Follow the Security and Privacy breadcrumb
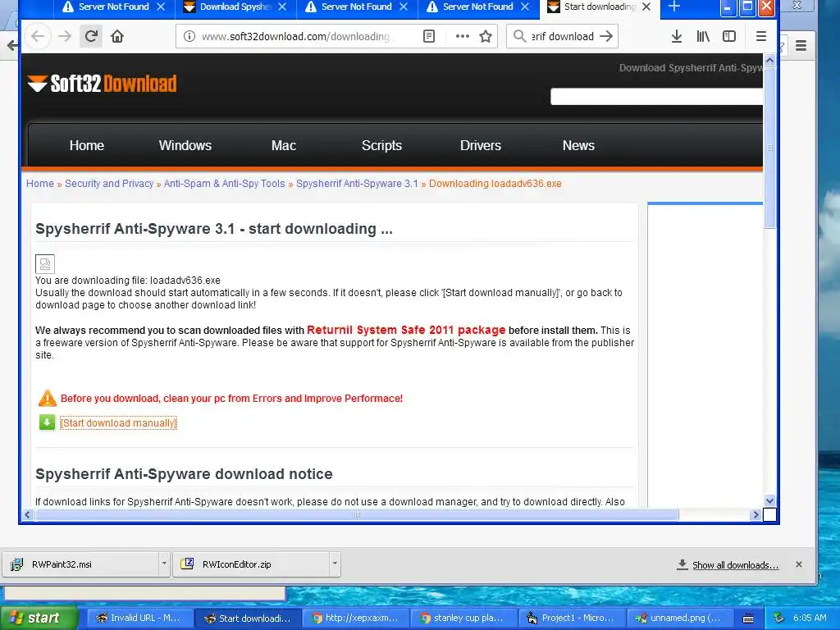The width and height of the screenshot is (840, 630). pyautogui.click(x=109, y=183)
